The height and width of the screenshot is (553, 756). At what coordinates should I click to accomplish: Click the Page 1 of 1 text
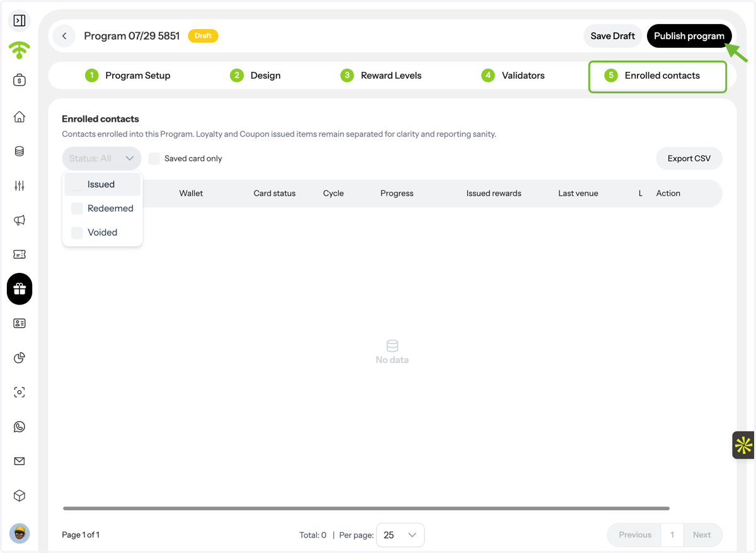point(81,535)
